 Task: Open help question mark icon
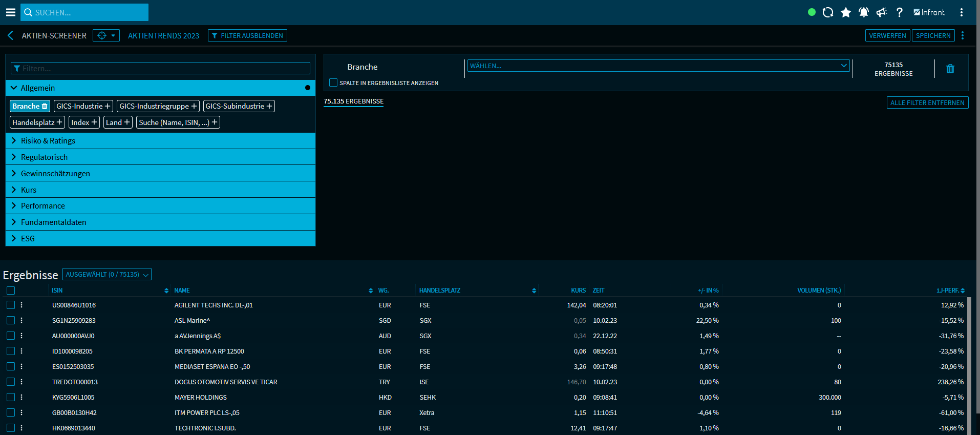[x=899, y=12]
